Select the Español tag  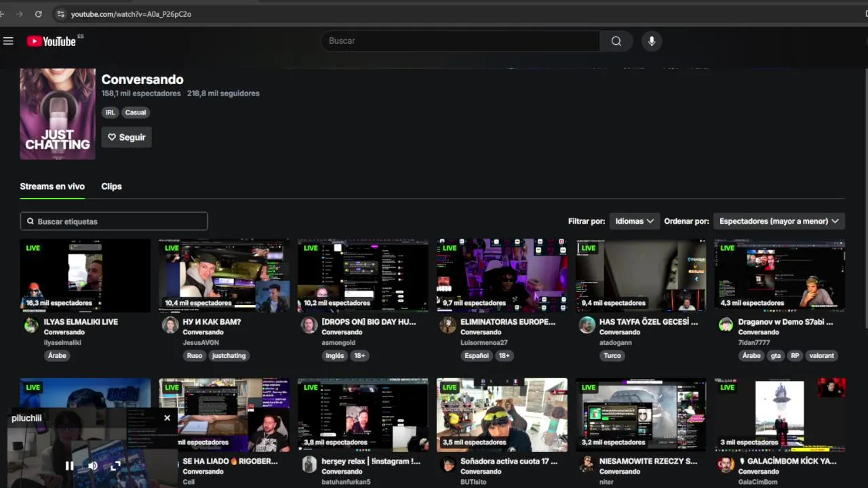pyautogui.click(x=477, y=356)
